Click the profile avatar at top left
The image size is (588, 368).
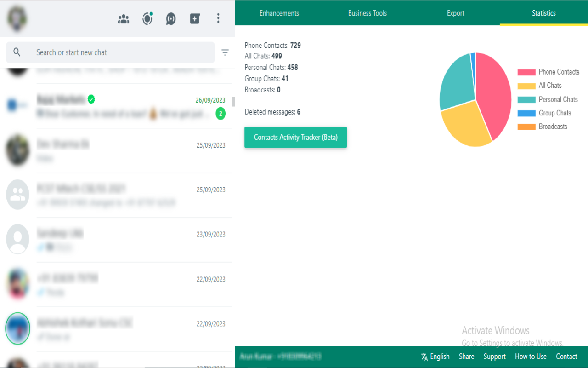tap(17, 18)
